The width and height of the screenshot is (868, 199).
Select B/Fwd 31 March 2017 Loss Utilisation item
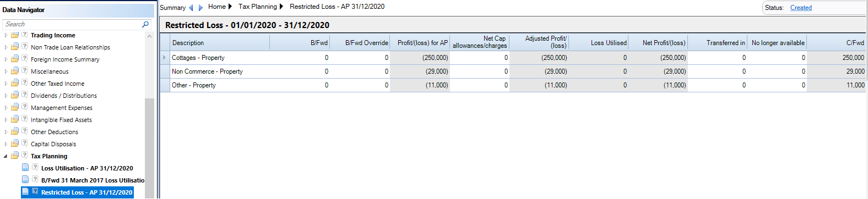(93, 180)
